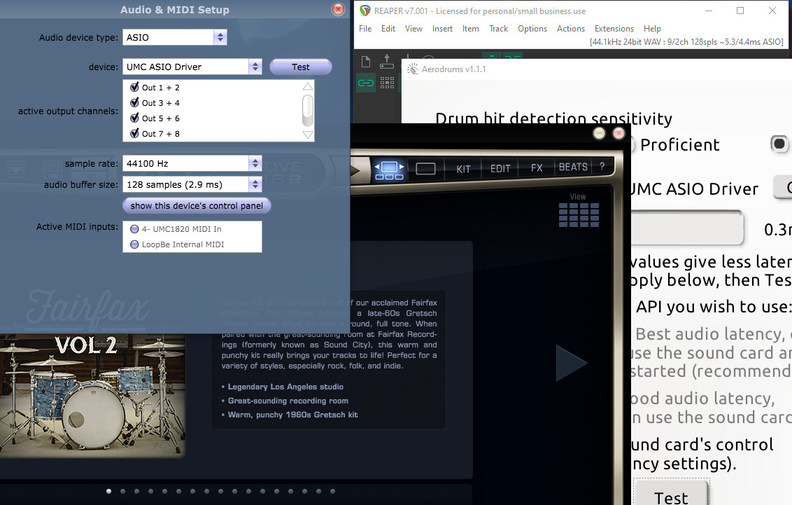Open the question mark help in drum plugin
Image resolution: width=792 pixels, height=505 pixels.
[602, 167]
